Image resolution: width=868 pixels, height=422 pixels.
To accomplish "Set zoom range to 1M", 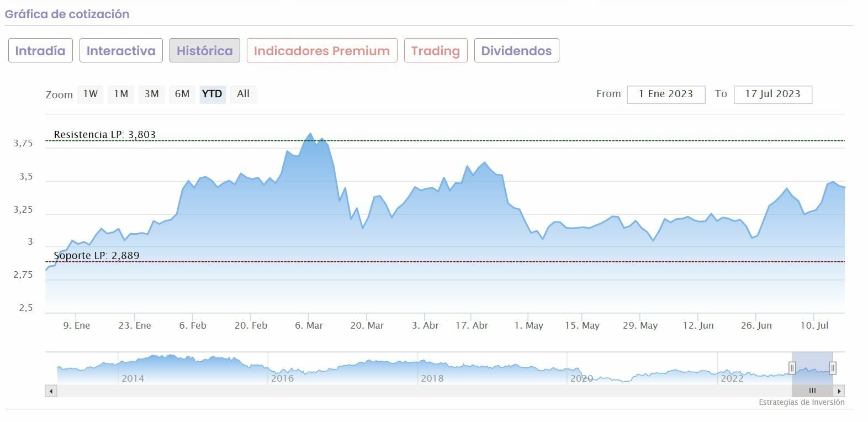I will tap(121, 94).
